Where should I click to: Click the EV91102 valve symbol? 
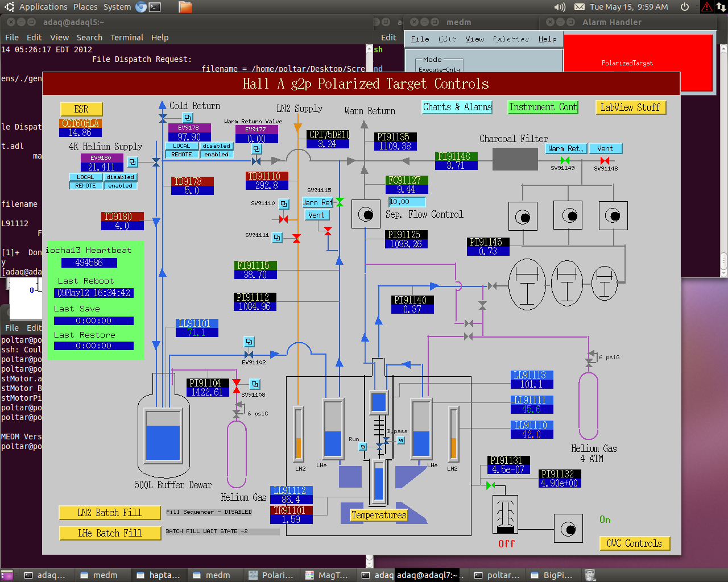(249, 355)
